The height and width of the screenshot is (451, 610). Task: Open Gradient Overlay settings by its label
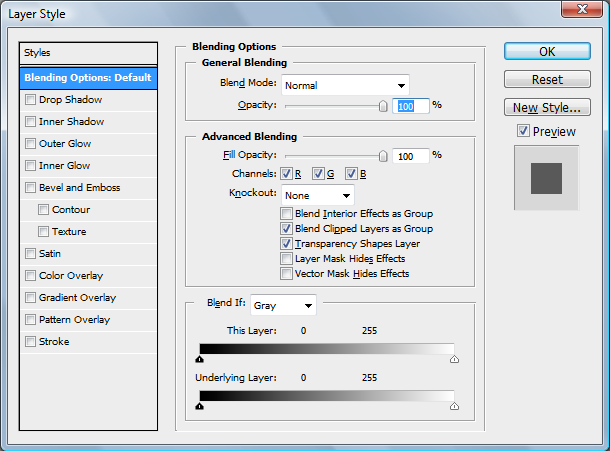click(78, 298)
